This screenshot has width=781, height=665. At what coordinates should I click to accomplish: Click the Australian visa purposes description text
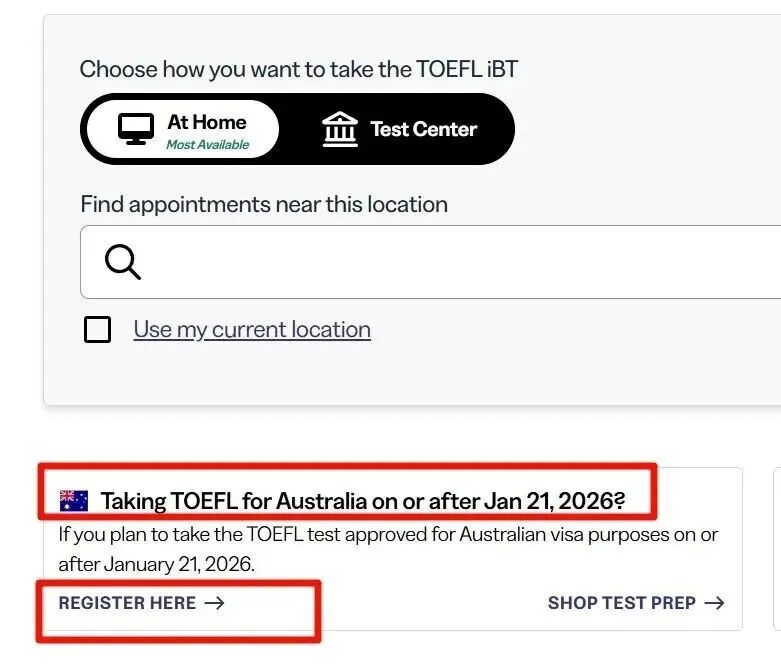coord(388,549)
